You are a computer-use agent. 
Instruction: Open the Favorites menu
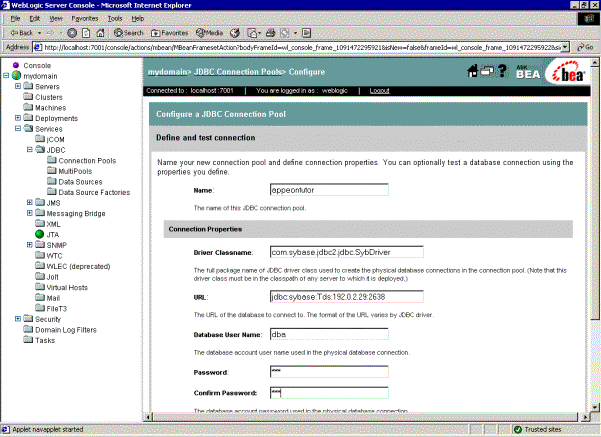pos(84,18)
